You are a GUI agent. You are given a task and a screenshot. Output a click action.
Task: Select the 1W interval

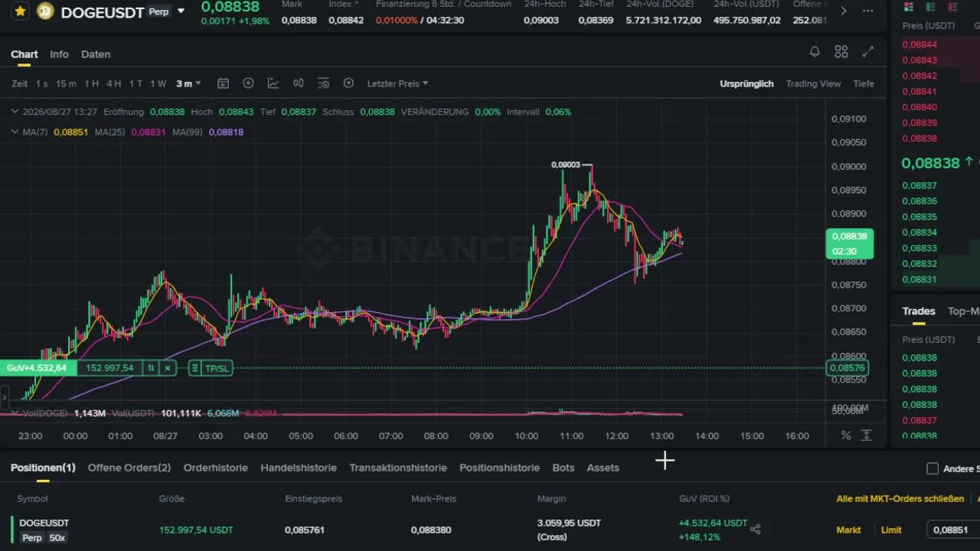point(158,83)
